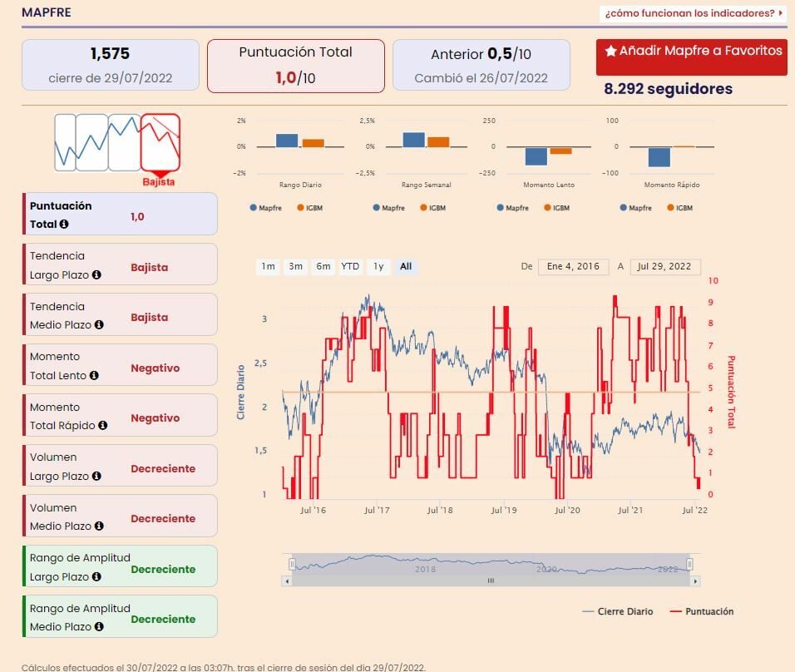Click Mapfre blue bar in Rango Diario chart
795x672 pixels.
click(x=287, y=141)
